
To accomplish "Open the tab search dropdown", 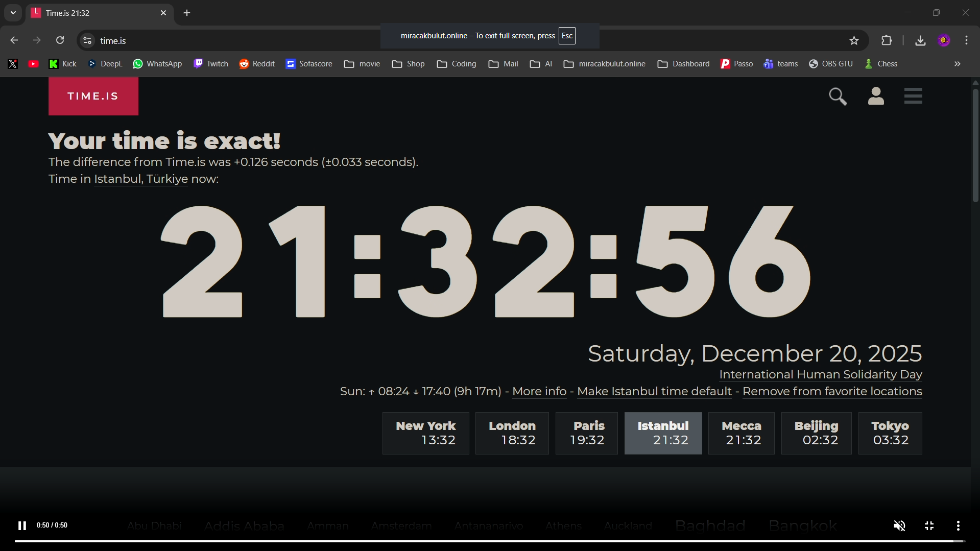I will (13, 13).
